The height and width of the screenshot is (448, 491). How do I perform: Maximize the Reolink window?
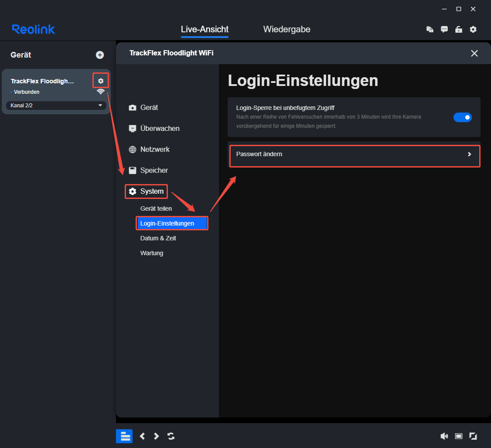pyautogui.click(x=458, y=9)
